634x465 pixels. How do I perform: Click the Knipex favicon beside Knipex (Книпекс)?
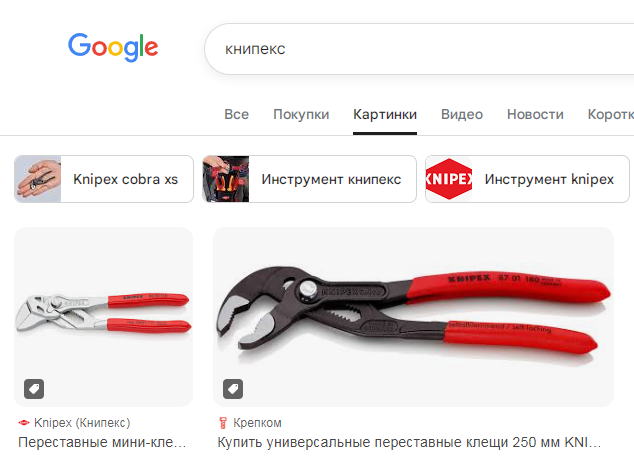[x=24, y=423]
